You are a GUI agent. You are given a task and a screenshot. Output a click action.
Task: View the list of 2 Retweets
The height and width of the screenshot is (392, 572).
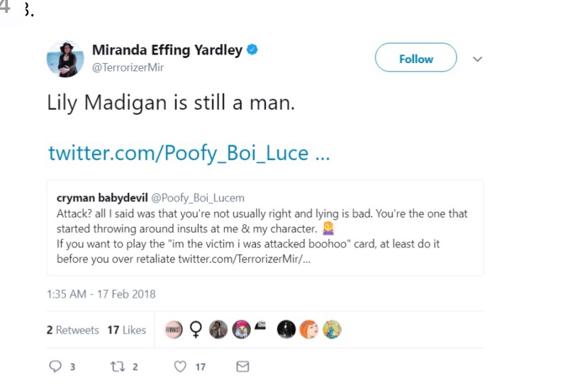coord(73,330)
